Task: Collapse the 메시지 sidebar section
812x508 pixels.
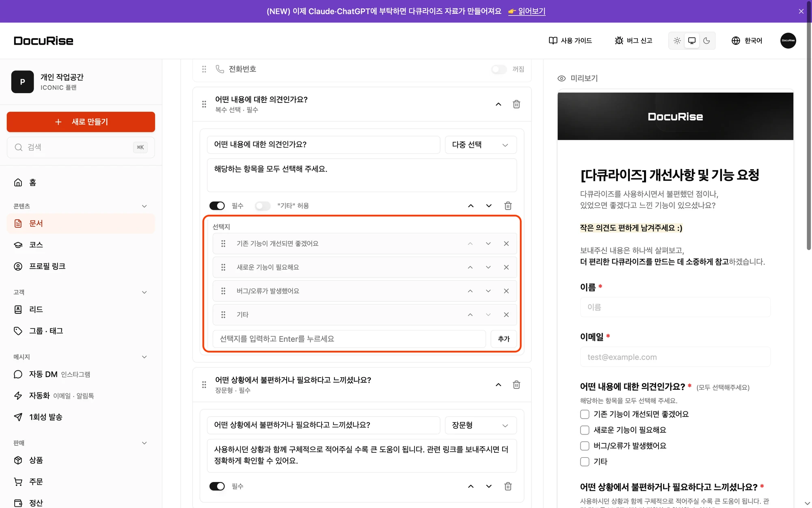Action: tap(144, 357)
